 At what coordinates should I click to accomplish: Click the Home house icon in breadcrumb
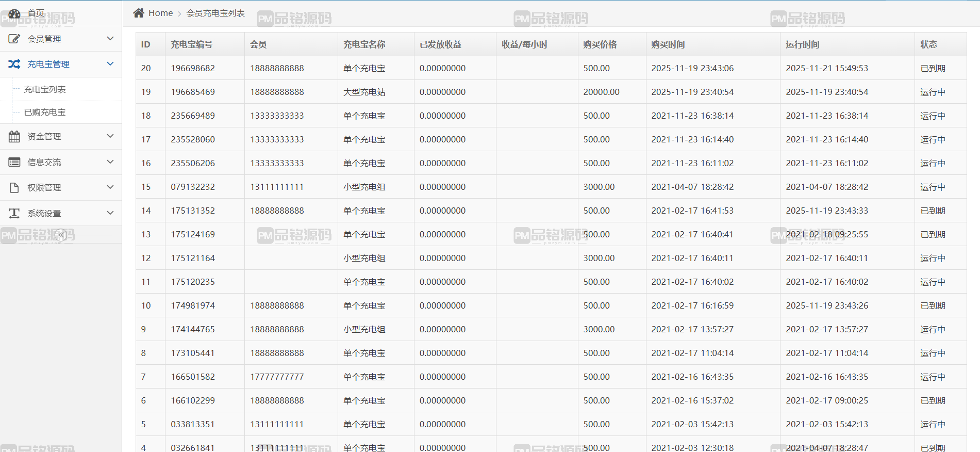click(139, 13)
